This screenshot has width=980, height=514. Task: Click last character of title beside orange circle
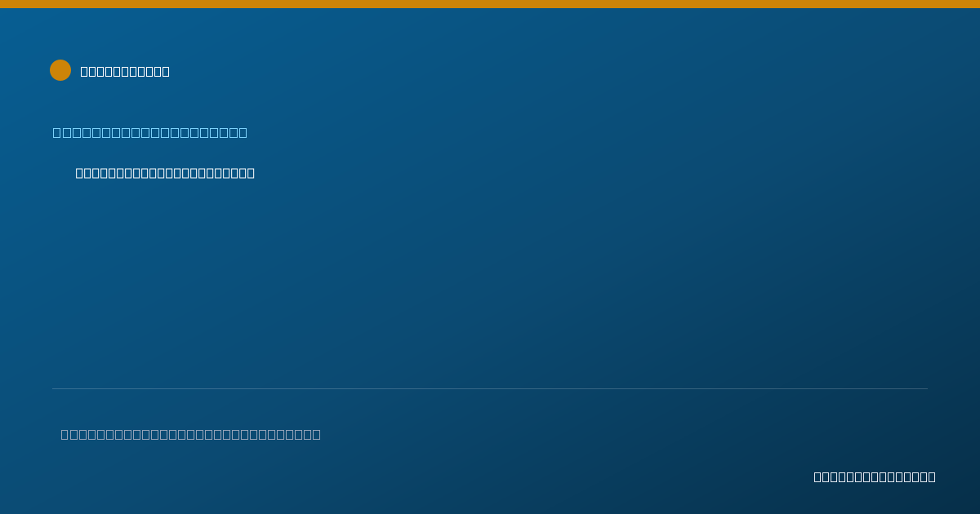pyautogui.click(x=166, y=71)
